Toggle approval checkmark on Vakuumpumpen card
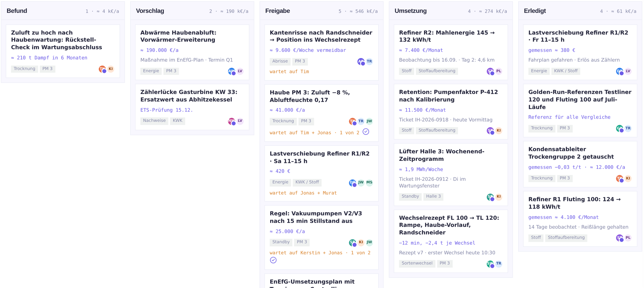This screenshot has height=288, width=644. (x=273, y=260)
